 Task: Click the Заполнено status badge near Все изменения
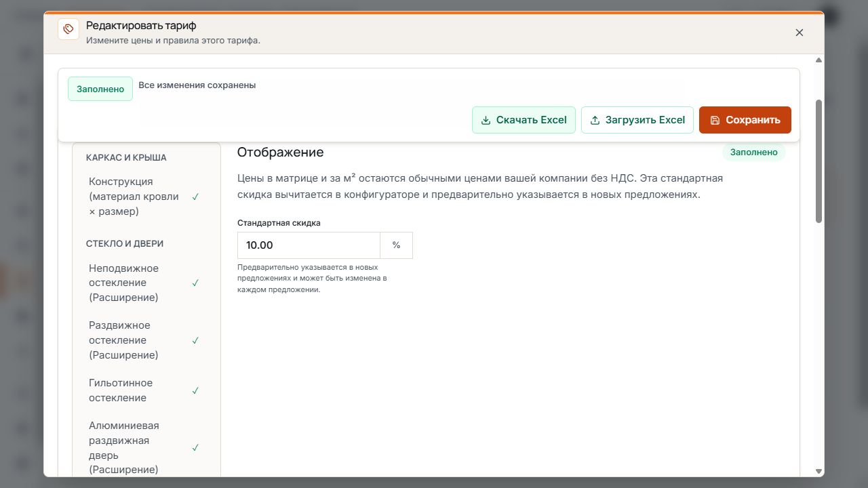pos(100,89)
